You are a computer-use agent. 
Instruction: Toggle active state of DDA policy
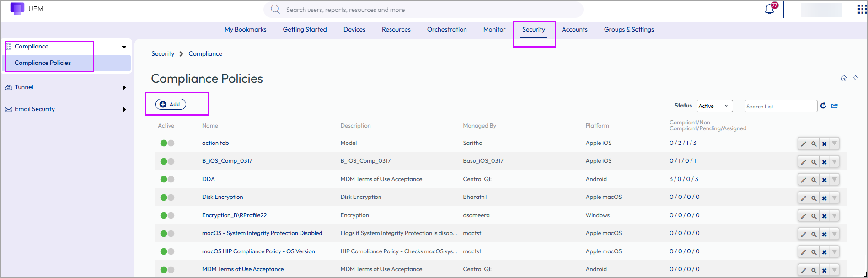pos(167,179)
